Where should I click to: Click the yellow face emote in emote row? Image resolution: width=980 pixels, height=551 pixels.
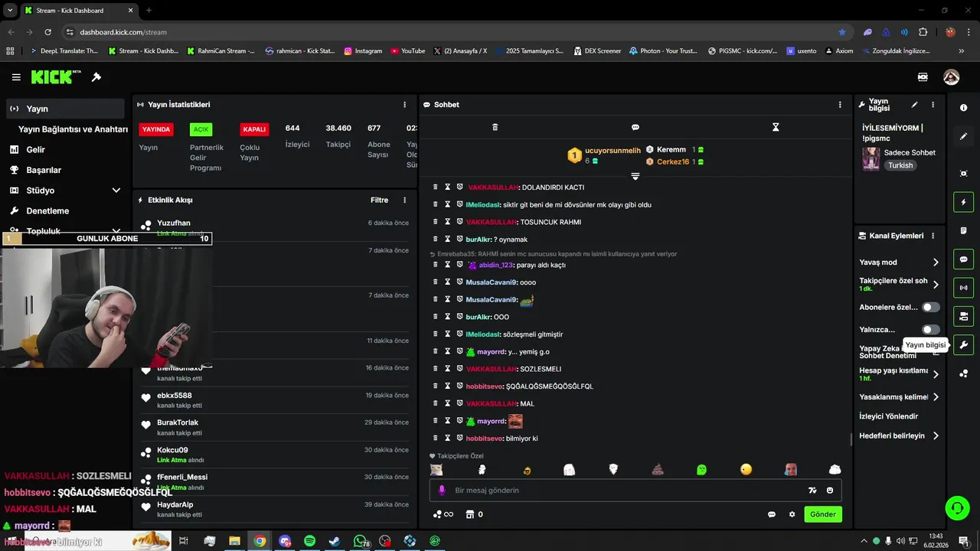(x=746, y=470)
